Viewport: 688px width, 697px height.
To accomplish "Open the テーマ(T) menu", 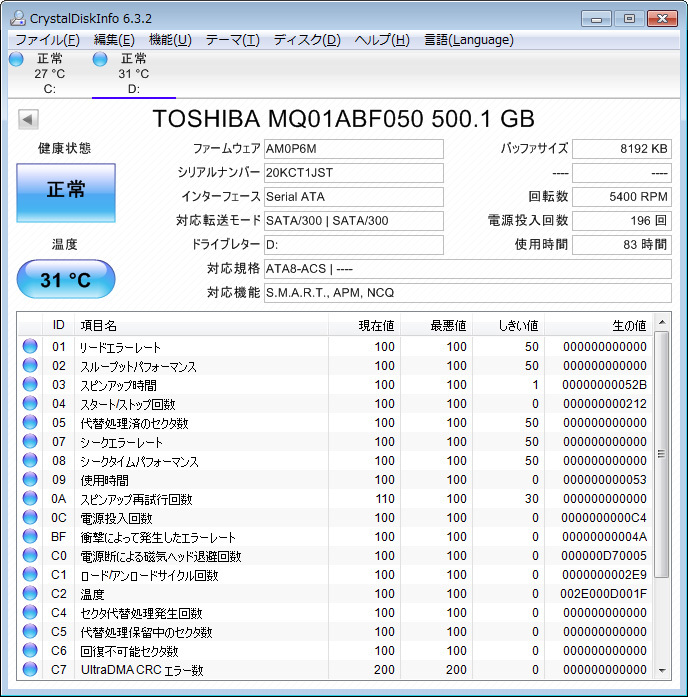I will pyautogui.click(x=232, y=40).
